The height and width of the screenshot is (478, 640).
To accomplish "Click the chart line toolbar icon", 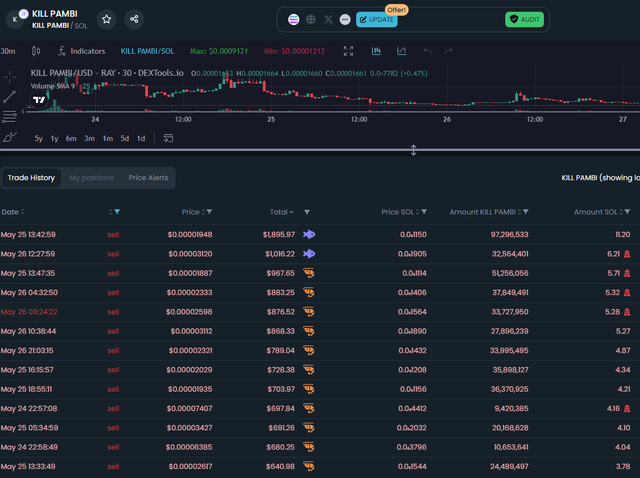I will 402,51.
